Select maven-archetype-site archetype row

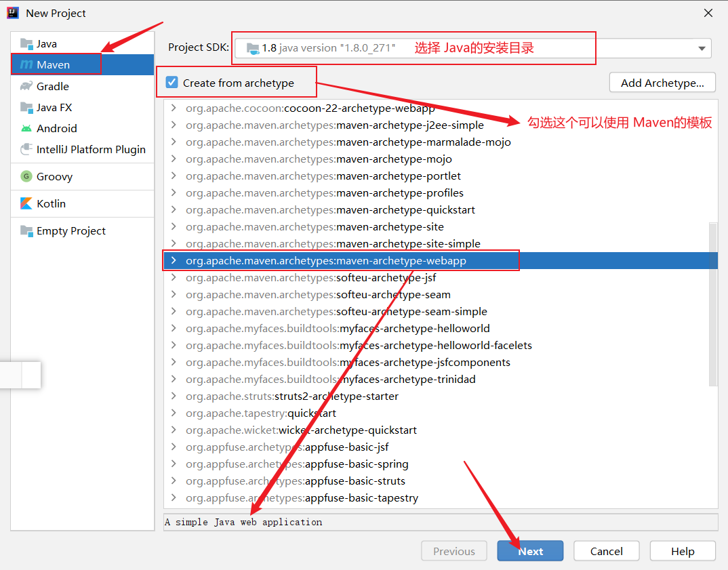(x=441, y=226)
